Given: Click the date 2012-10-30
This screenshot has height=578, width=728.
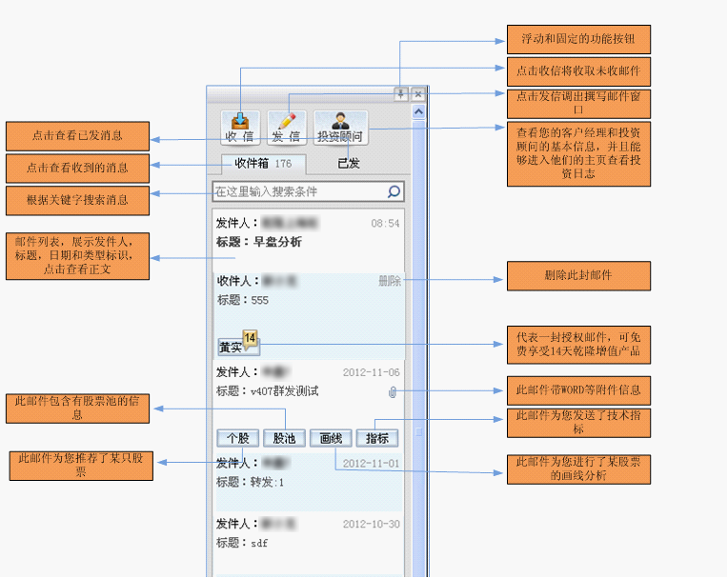Looking at the screenshot, I should coord(372,524).
